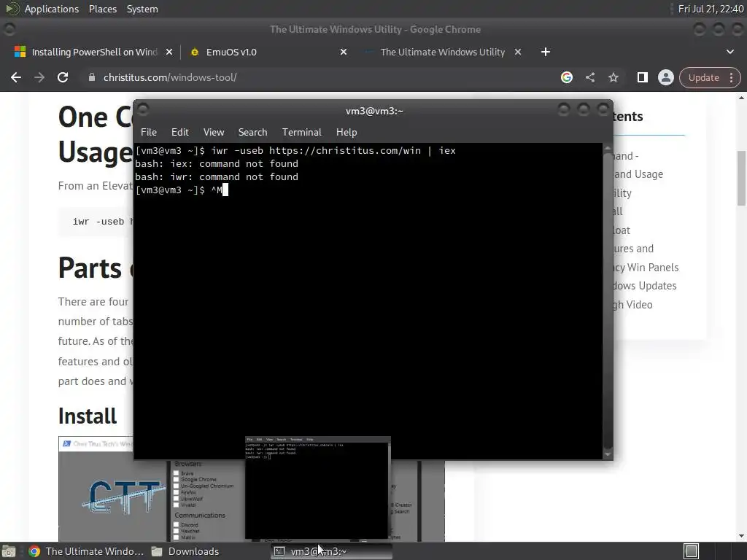The width and height of the screenshot is (747, 560).
Task: Click terminal window menu icon at top-left
Action: [x=143, y=110]
